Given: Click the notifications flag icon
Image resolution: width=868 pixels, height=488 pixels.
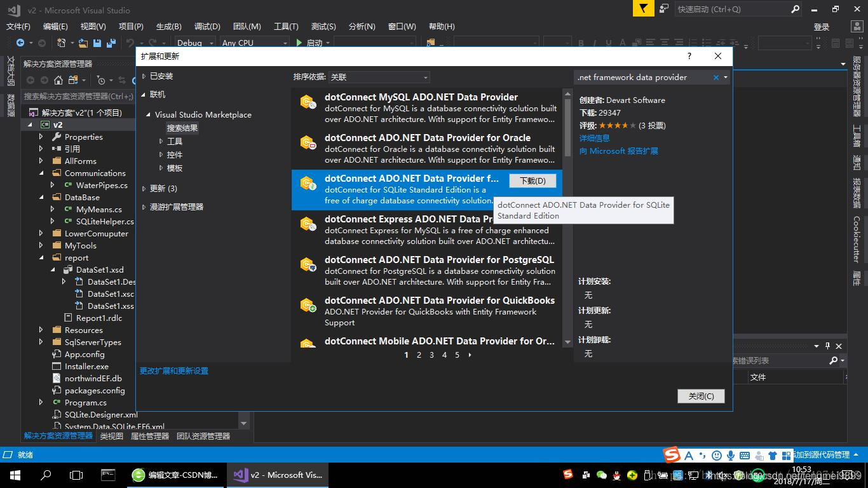Looking at the screenshot, I should click(643, 8).
